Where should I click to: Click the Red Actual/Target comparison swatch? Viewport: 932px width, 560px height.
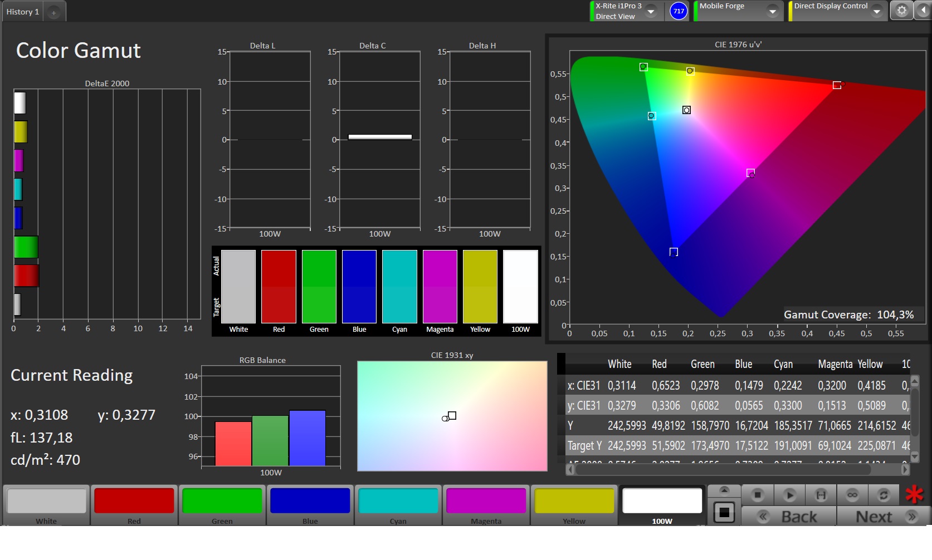(279, 286)
